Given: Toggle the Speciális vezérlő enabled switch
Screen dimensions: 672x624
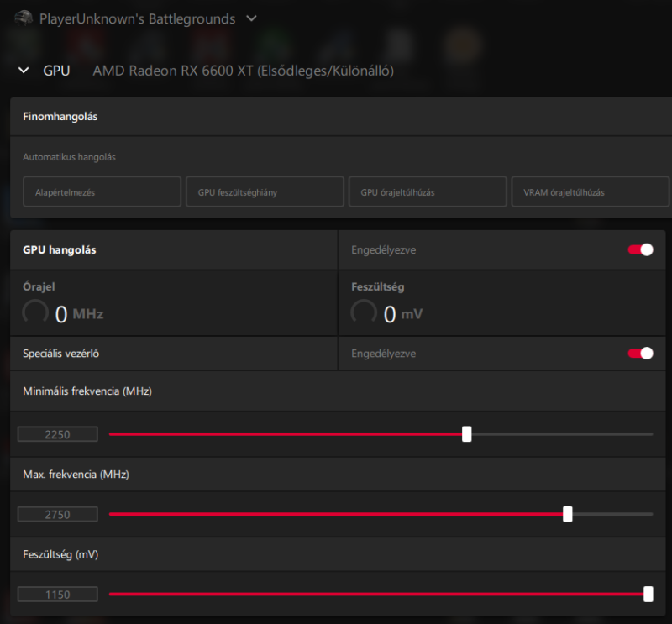Looking at the screenshot, I should (641, 354).
